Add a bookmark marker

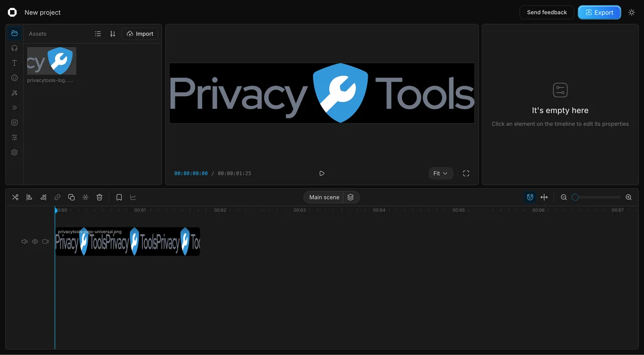click(119, 197)
